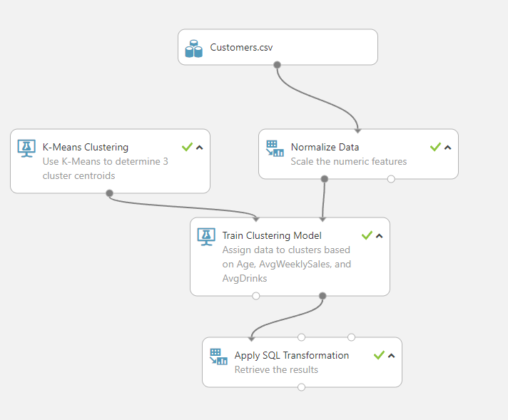This screenshot has width=508, height=420.
Task: Click the Normalize Data module icon
Action: point(275,148)
